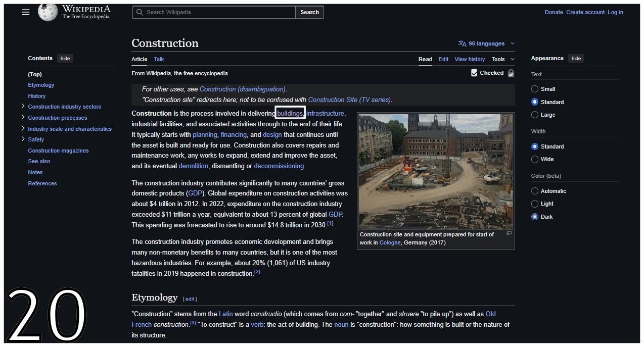
Task: Click the construction site photo thumbnail
Action: point(436,172)
